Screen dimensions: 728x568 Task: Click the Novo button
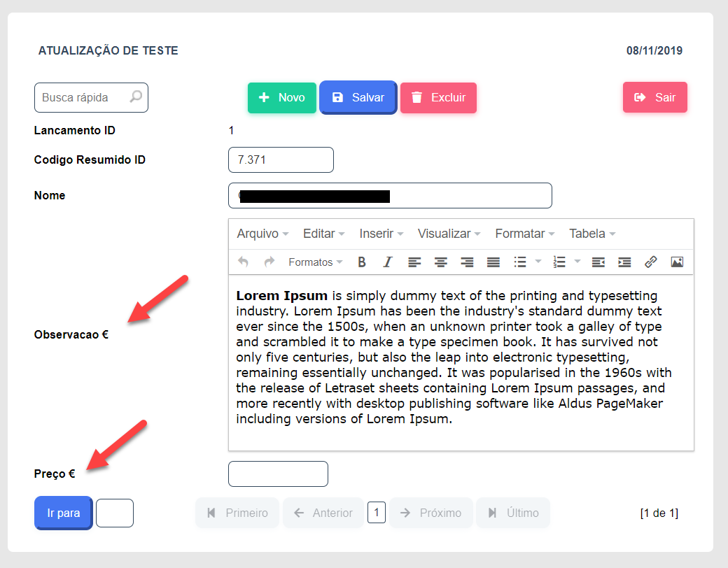coord(282,98)
